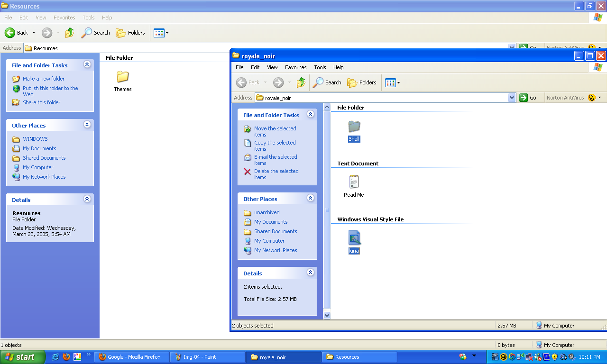Open My Network Places in Resources window
This screenshot has height=364, width=607.
44,177
